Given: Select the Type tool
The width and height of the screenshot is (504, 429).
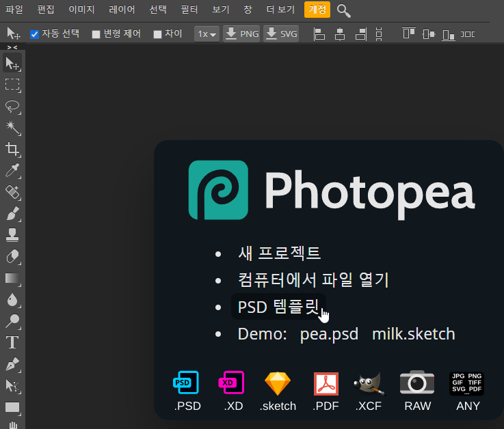Looking at the screenshot, I should click(x=12, y=343).
